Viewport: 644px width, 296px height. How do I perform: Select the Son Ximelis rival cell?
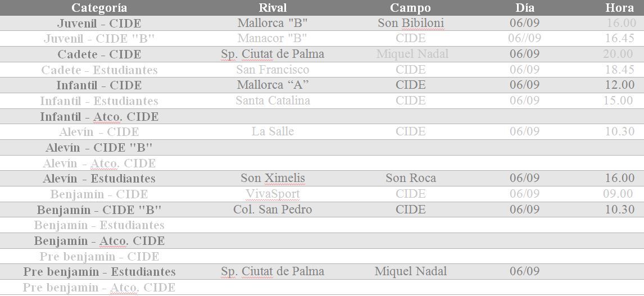[273, 179]
